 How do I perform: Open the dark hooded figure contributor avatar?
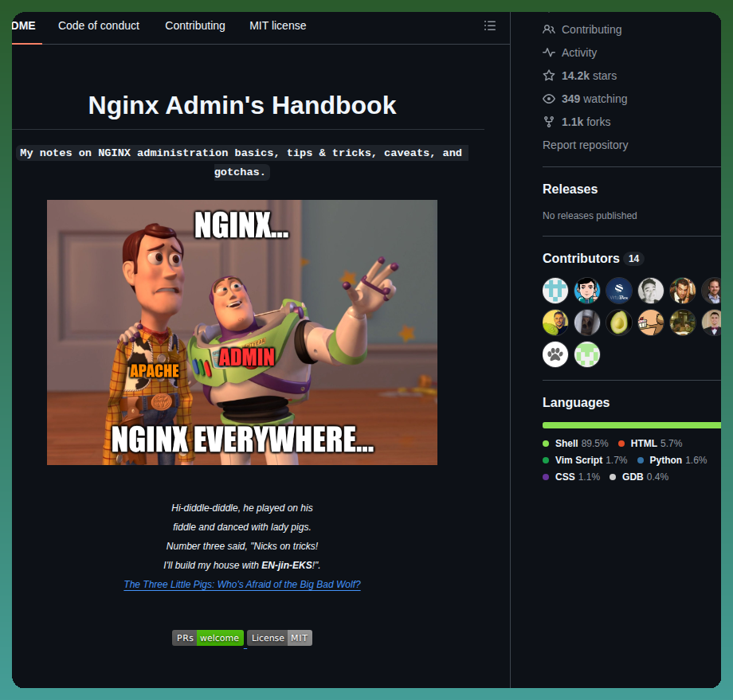(587, 323)
